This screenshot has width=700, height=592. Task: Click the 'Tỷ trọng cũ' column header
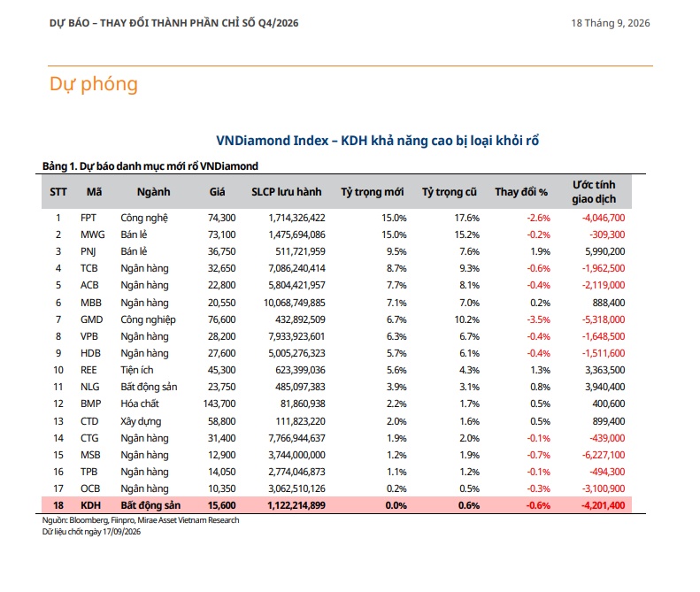tap(449, 192)
